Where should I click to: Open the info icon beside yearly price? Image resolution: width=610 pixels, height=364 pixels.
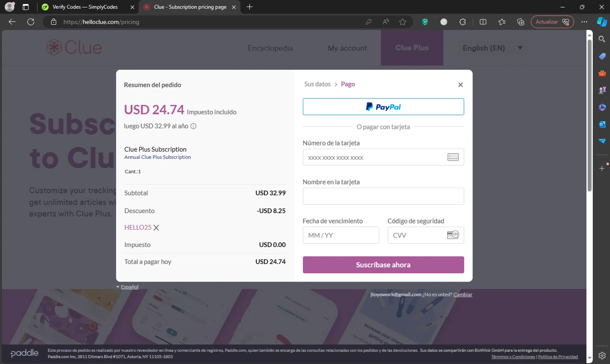194,126
